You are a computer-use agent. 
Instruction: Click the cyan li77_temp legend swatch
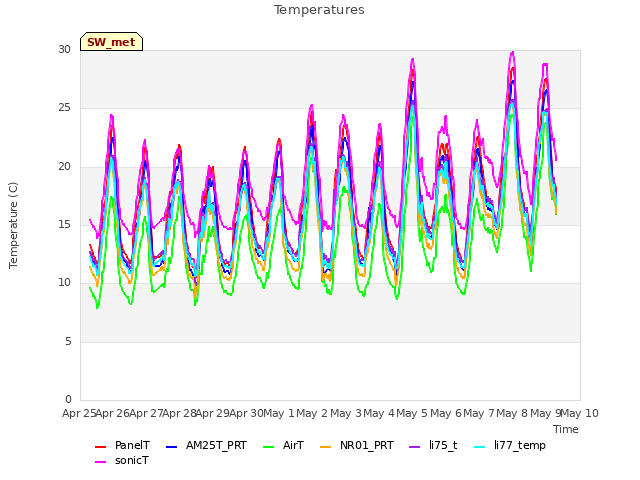point(480,447)
